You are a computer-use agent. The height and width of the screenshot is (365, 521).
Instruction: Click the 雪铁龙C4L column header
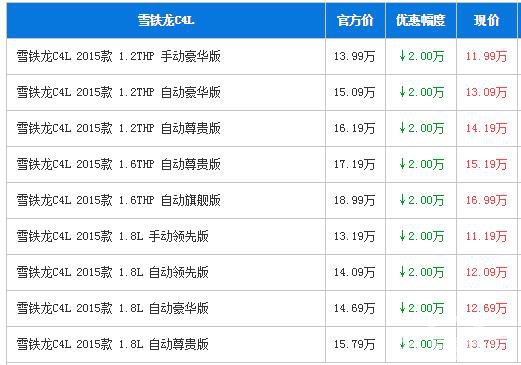pyautogui.click(x=166, y=21)
